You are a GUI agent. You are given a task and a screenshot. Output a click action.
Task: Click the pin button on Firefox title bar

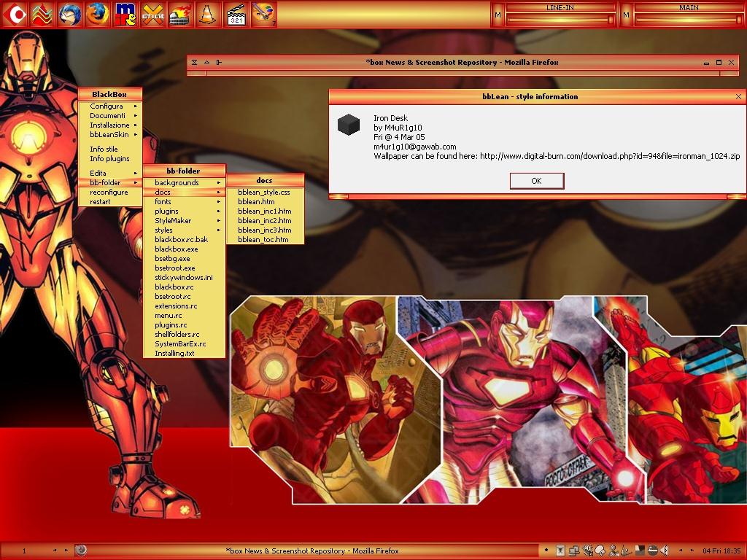[219, 63]
